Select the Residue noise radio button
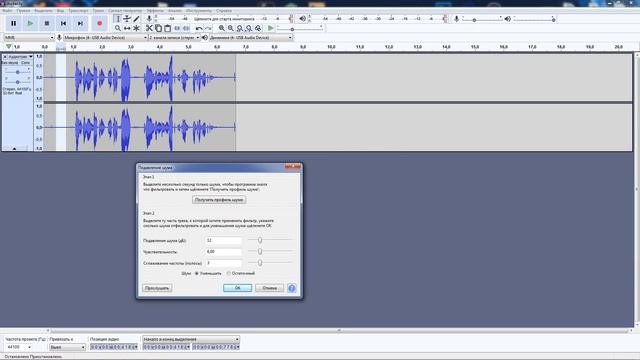 pos(229,273)
